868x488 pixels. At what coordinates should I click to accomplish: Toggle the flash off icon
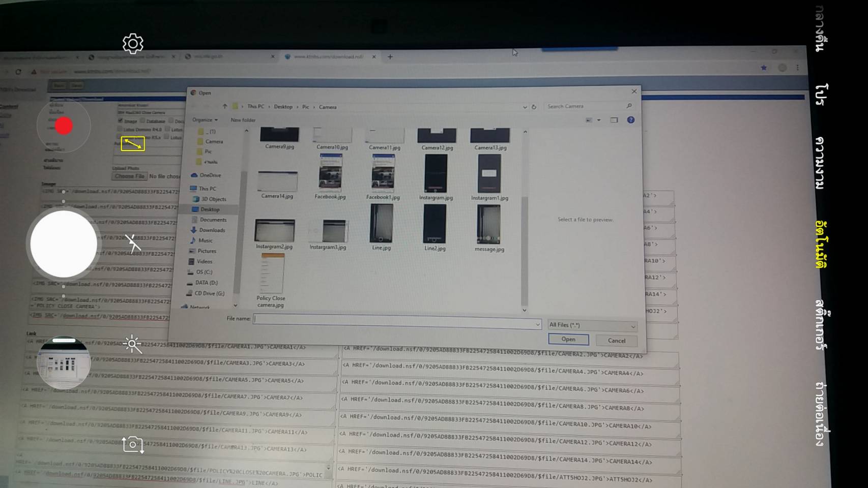(133, 244)
